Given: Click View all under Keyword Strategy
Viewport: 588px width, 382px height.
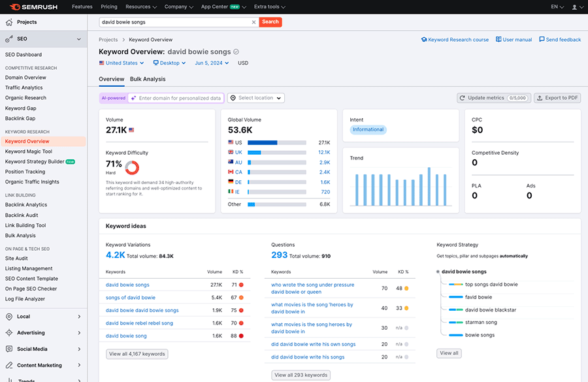Looking at the screenshot, I should 449,353.
